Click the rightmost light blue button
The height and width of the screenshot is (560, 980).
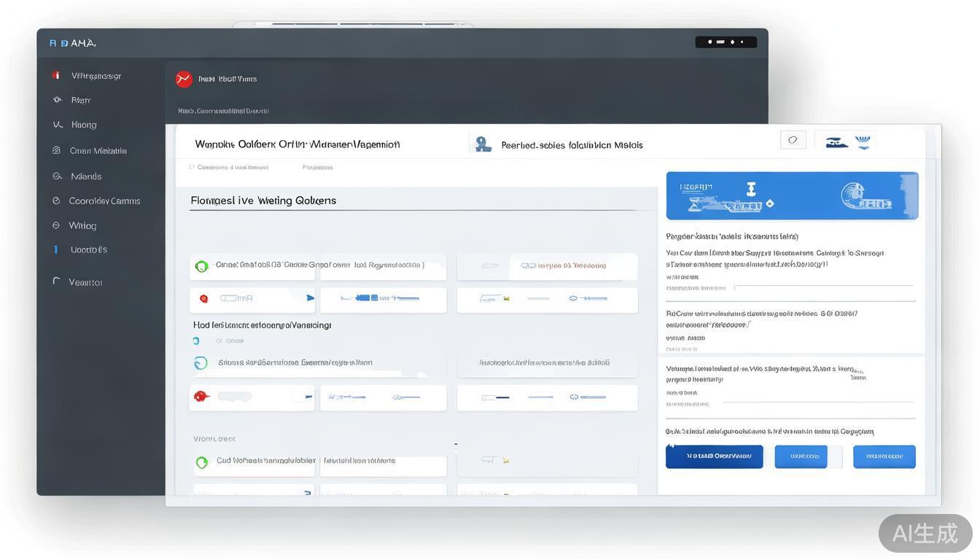(x=884, y=456)
